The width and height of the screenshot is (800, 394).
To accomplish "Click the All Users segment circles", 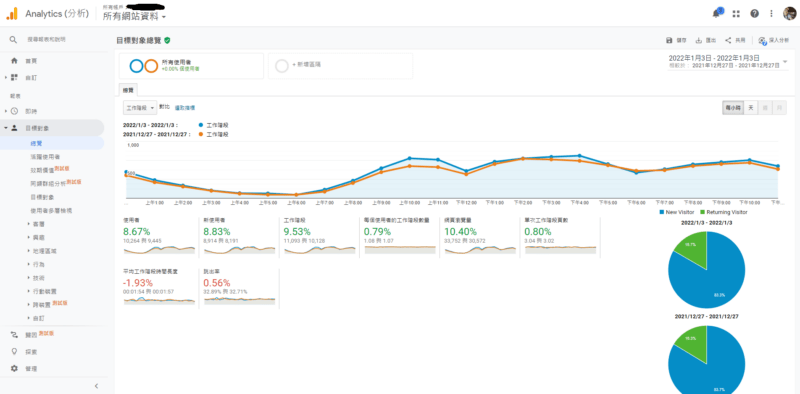I will point(143,66).
